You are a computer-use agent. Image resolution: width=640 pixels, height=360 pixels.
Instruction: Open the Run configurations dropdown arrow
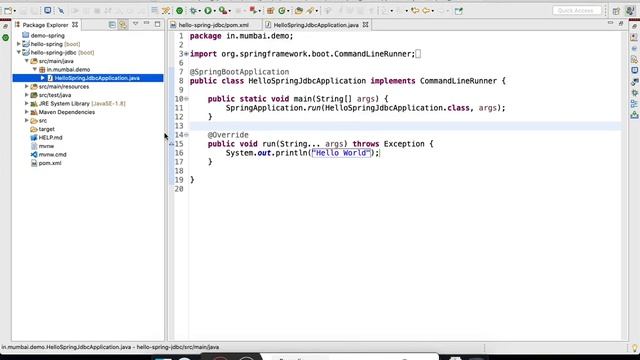215,11
